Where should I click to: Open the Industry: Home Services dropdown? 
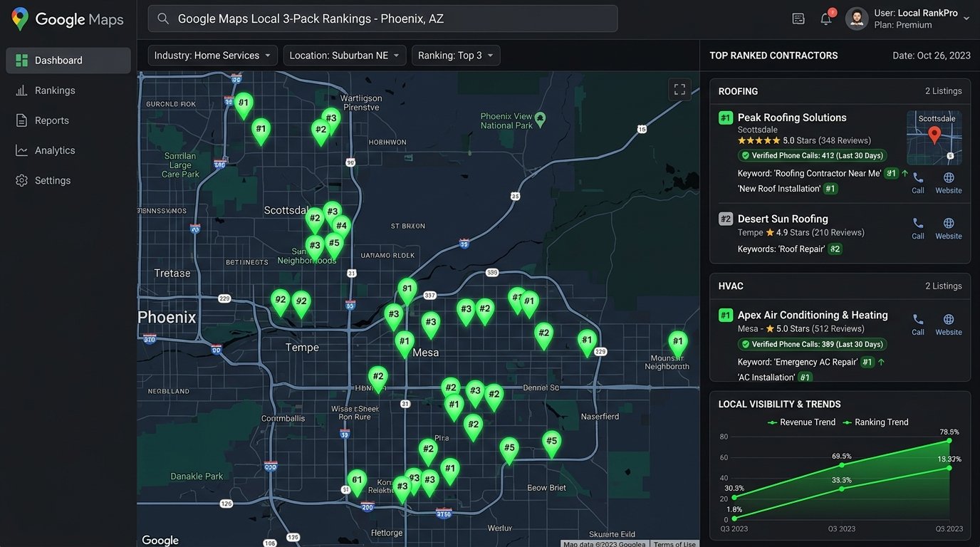pos(213,56)
